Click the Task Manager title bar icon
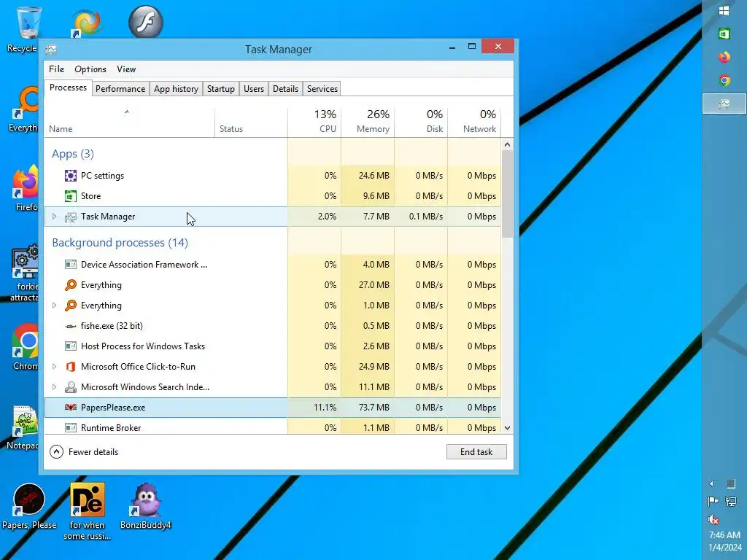747x560 pixels. (x=51, y=49)
